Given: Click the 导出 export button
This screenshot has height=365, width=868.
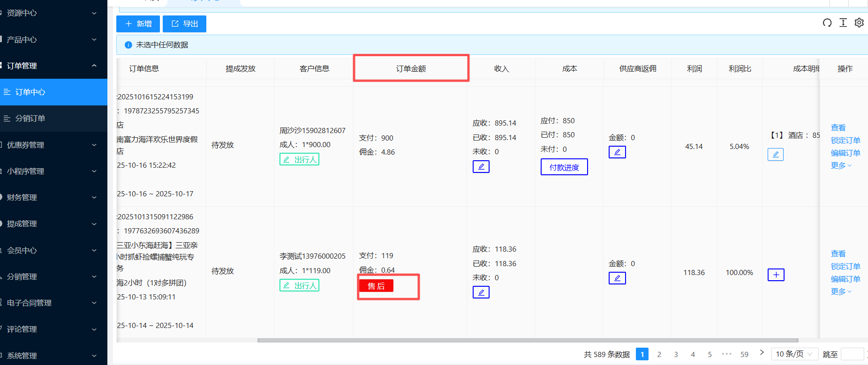Looking at the screenshot, I should (x=185, y=24).
